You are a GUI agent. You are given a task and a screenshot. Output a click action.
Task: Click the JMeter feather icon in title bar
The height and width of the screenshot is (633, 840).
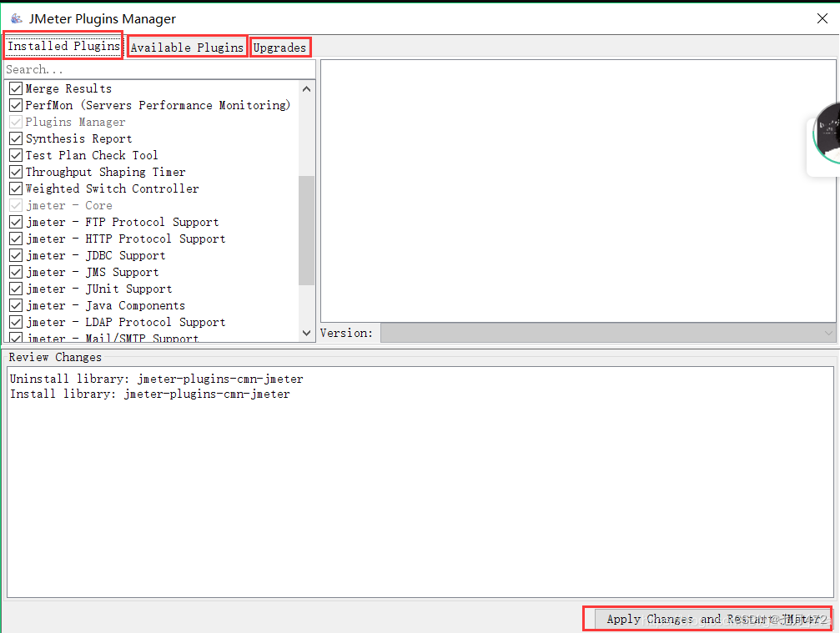pyautogui.click(x=17, y=18)
